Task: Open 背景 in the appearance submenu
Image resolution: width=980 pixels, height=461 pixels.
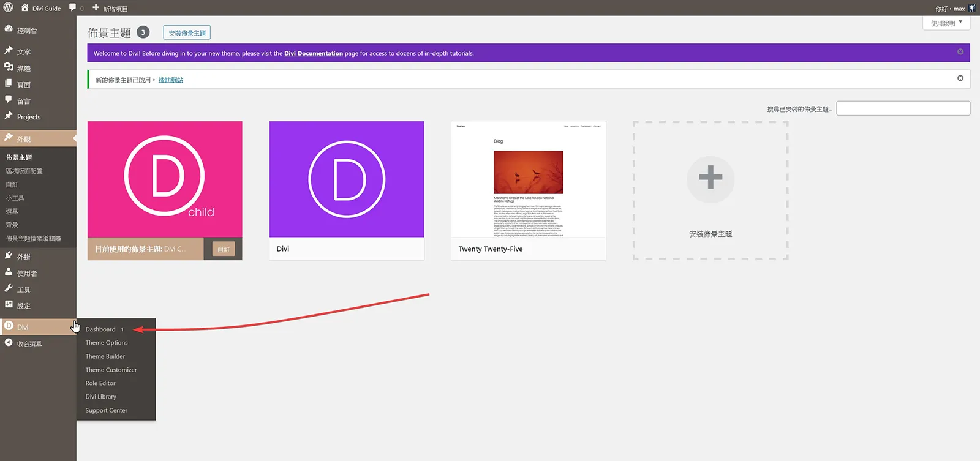Action: click(x=12, y=225)
